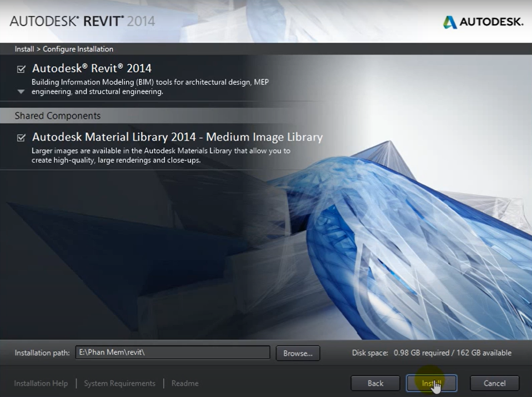Select the Material Library Medium Image Library title

coord(177,137)
